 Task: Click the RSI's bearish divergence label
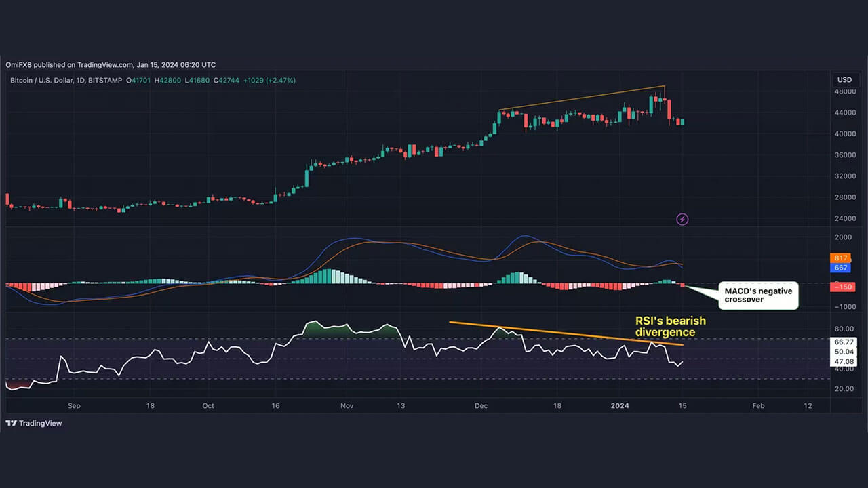[x=670, y=327]
